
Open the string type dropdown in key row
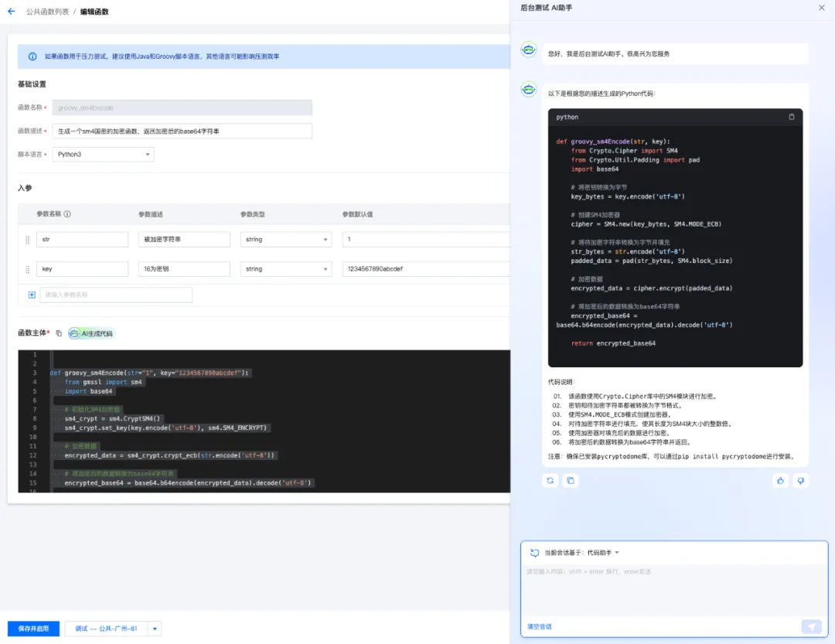tap(286, 269)
